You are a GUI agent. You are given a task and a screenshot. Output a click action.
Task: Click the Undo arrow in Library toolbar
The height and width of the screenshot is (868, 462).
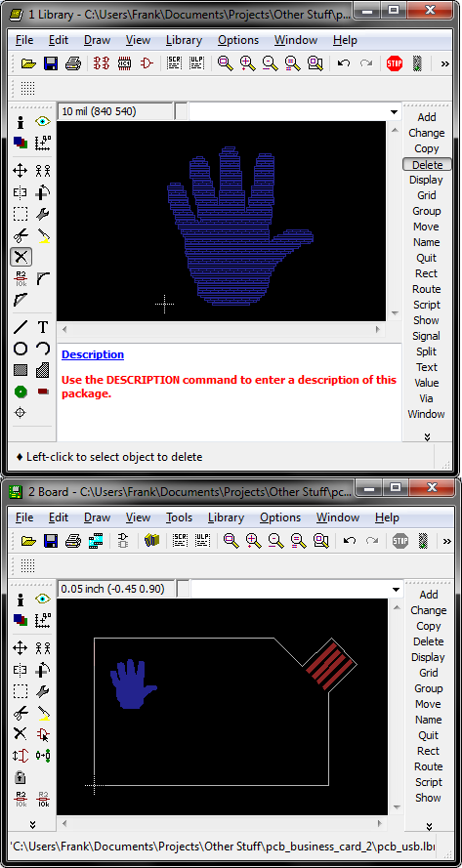coord(344,63)
